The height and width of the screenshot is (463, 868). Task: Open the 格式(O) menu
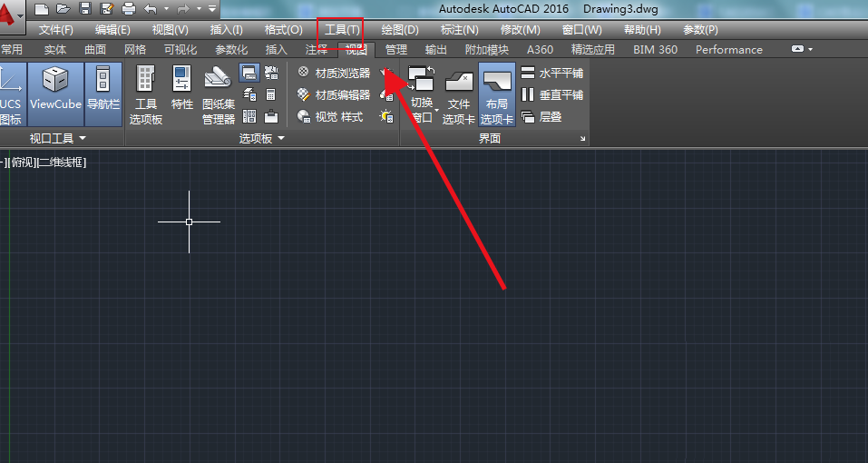pyautogui.click(x=283, y=30)
